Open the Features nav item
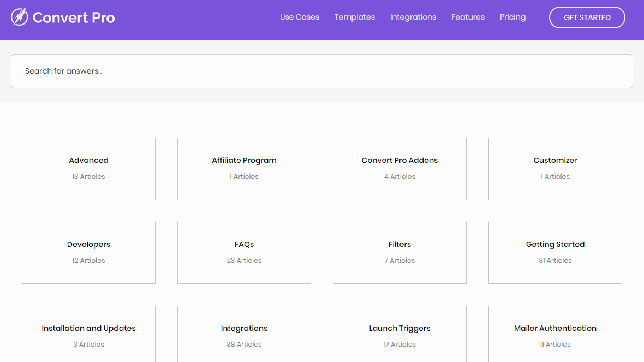 [468, 17]
